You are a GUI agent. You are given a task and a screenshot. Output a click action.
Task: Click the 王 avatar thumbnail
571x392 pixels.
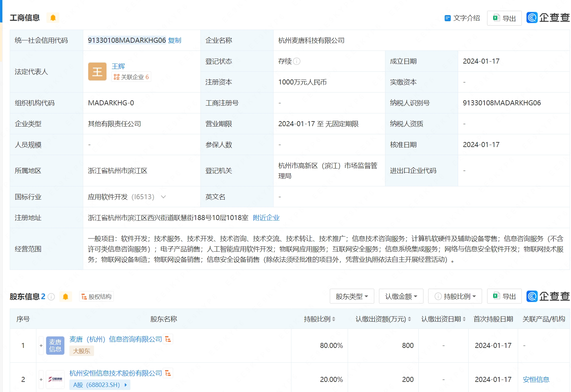tap(97, 72)
